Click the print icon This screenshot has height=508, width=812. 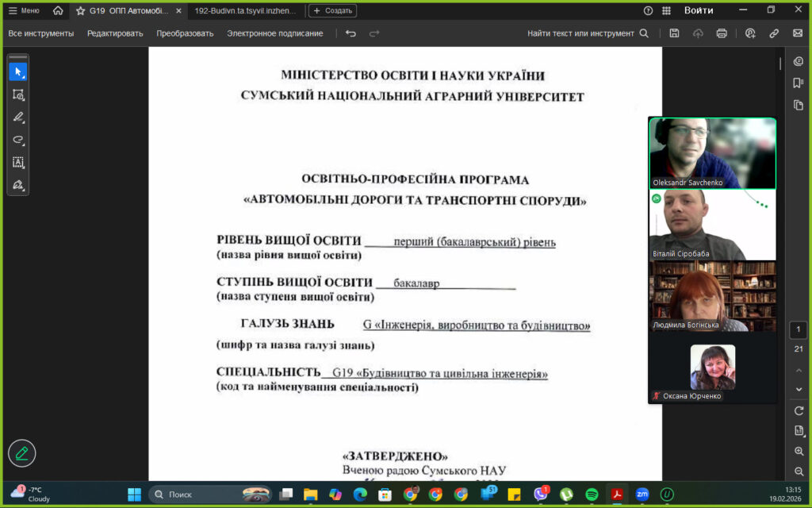[x=722, y=33]
